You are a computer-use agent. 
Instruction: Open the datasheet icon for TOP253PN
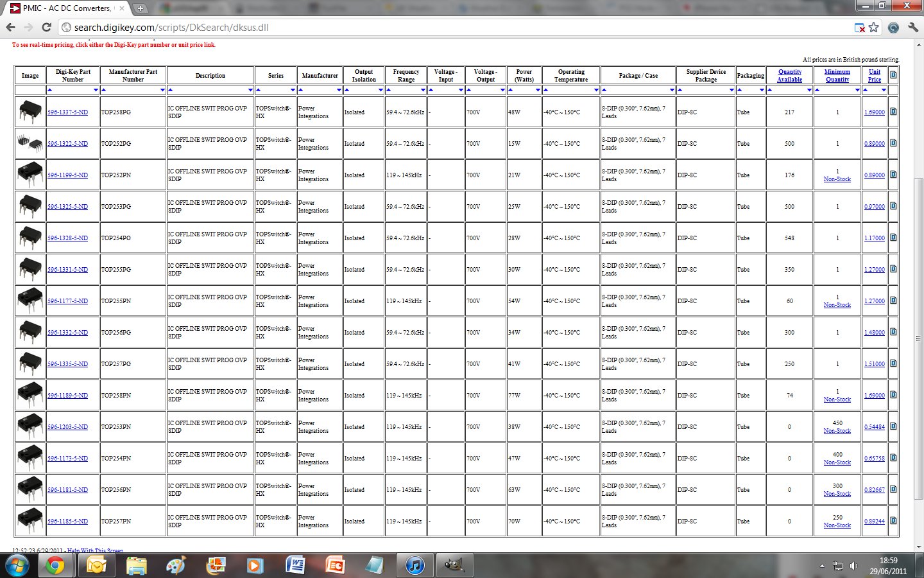coord(893,426)
